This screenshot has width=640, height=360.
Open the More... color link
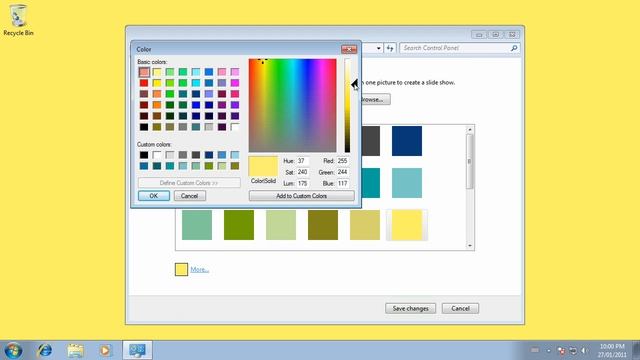200,269
